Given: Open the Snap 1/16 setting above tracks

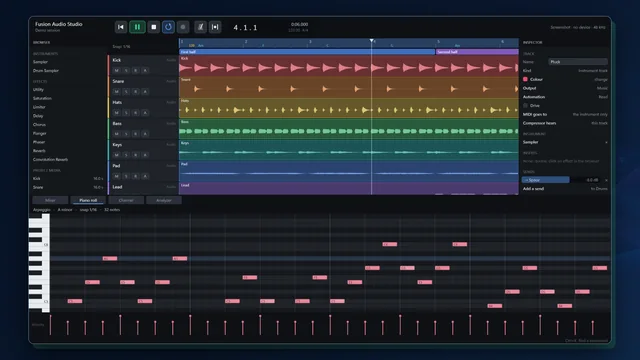Looking at the screenshot, I should (121, 47).
